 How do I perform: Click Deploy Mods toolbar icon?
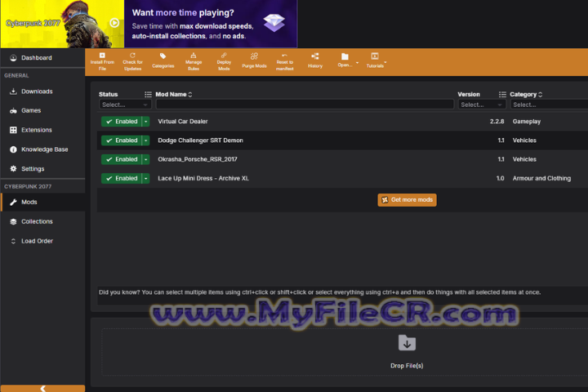(224, 62)
